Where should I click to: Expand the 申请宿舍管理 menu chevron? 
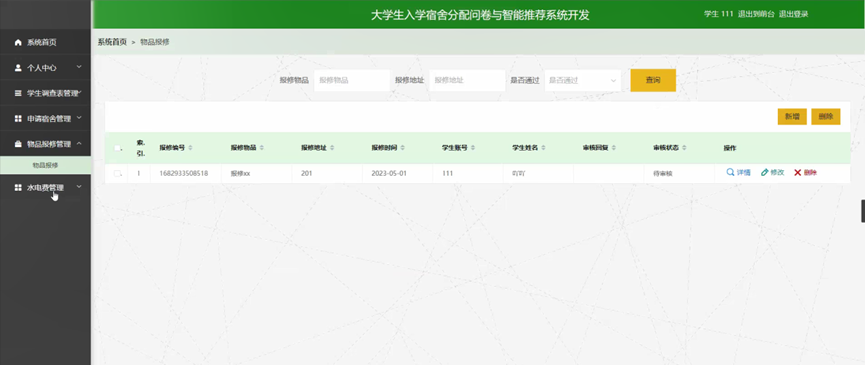[x=79, y=118]
